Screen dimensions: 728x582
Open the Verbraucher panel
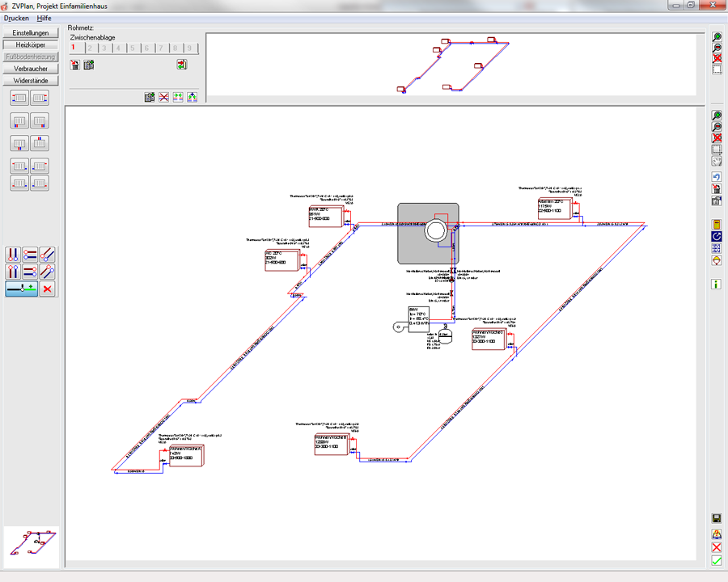pos(31,69)
